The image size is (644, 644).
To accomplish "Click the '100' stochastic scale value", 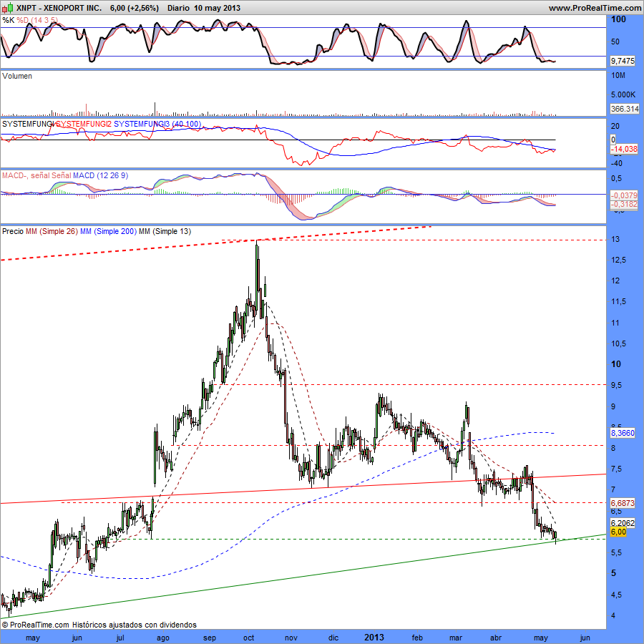I will coord(618,19).
